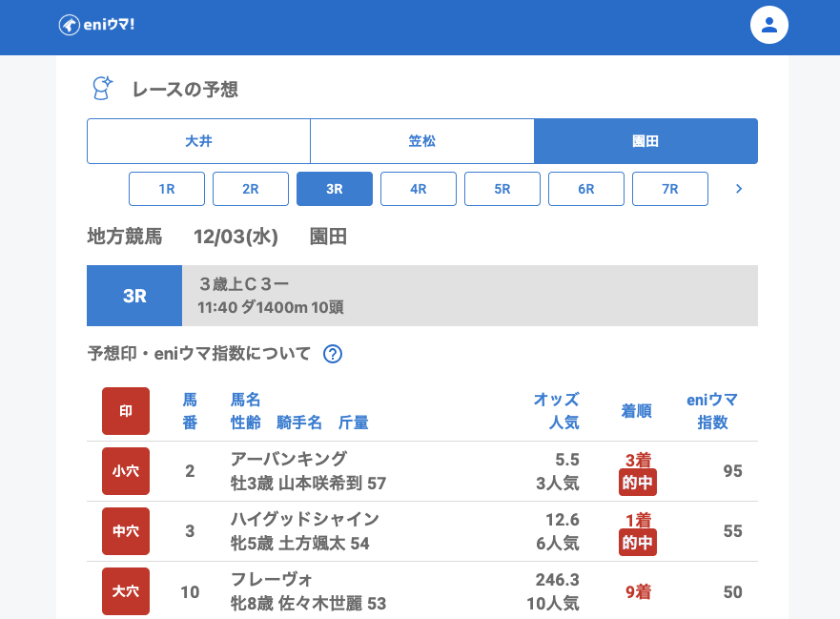This screenshot has height=619, width=840.
Task: Switch to the 笠松 racecourse tab
Action: coord(421,141)
